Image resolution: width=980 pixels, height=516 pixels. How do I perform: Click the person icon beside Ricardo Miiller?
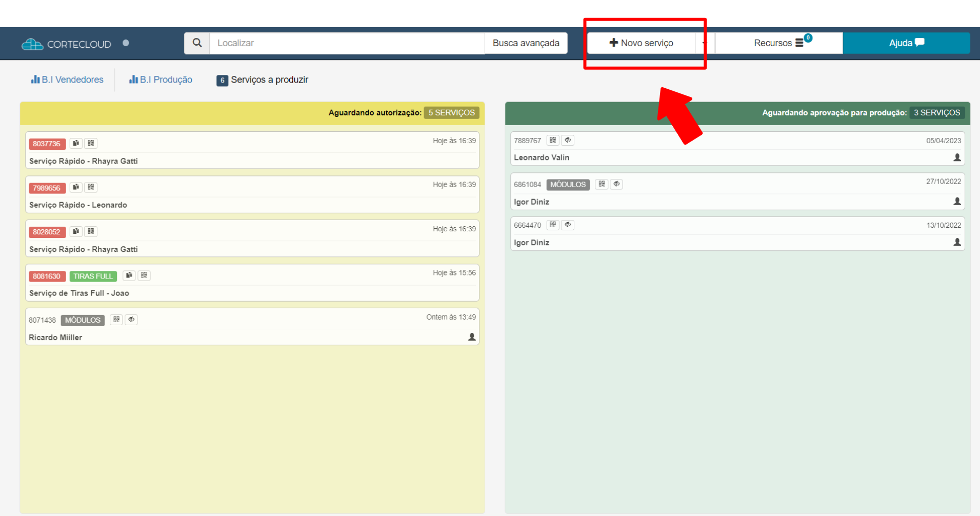click(472, 337)
